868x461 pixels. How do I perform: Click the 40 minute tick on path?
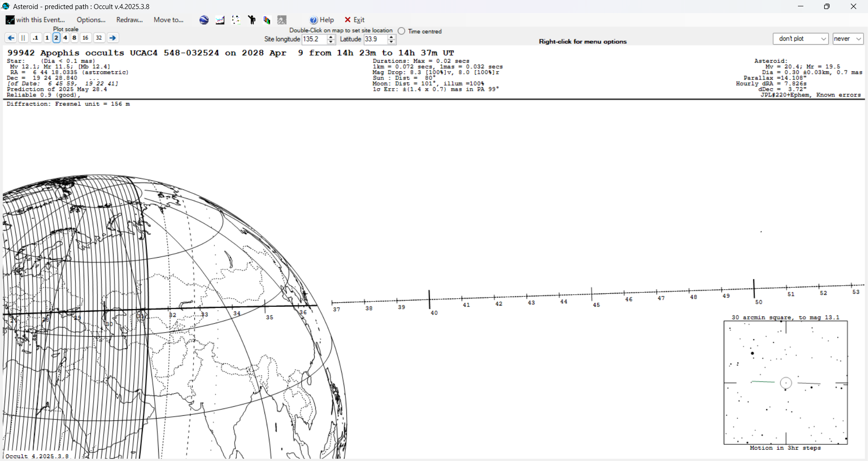(429, 300)
